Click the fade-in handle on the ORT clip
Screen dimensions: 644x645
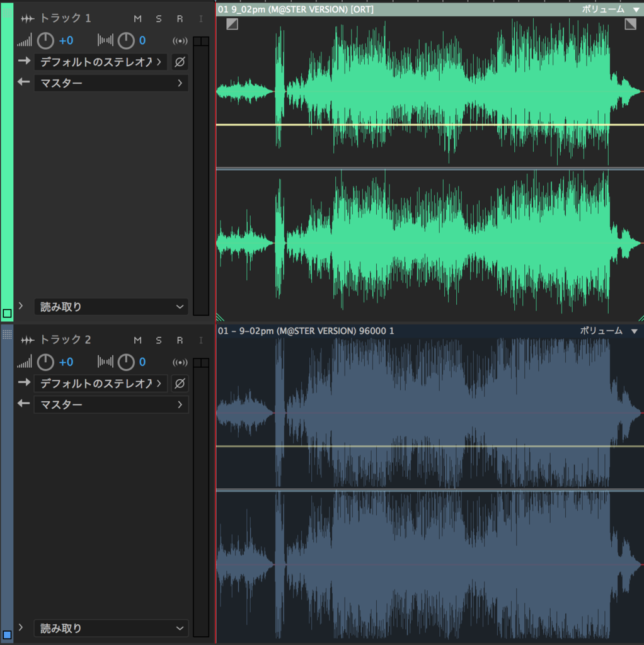[232, 24]
